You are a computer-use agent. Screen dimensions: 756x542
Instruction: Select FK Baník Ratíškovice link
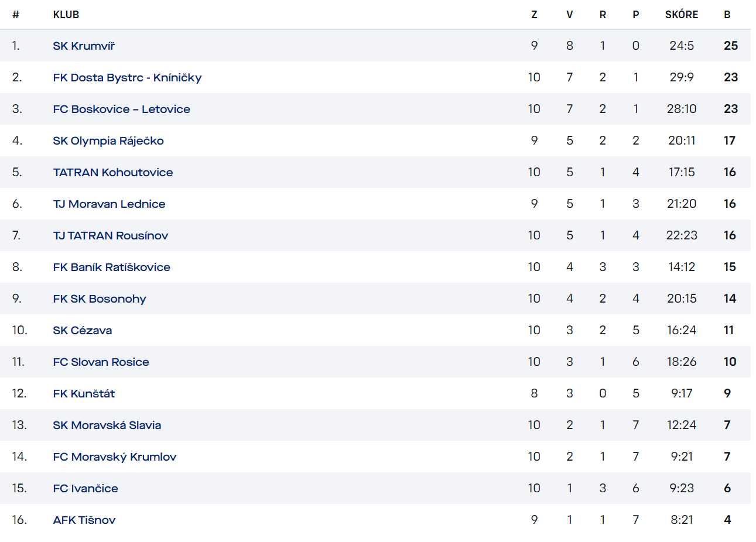pos(111,267)
